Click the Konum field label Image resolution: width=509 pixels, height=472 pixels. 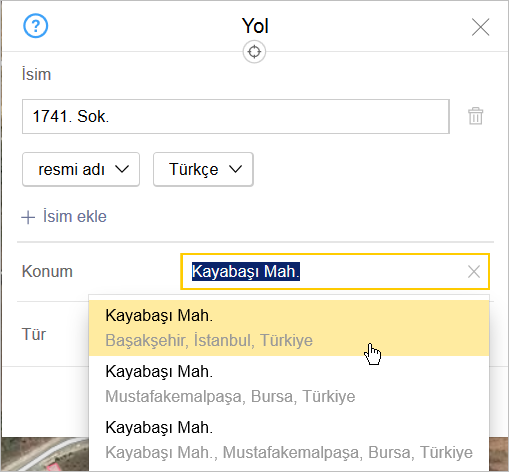click(47, 271)
